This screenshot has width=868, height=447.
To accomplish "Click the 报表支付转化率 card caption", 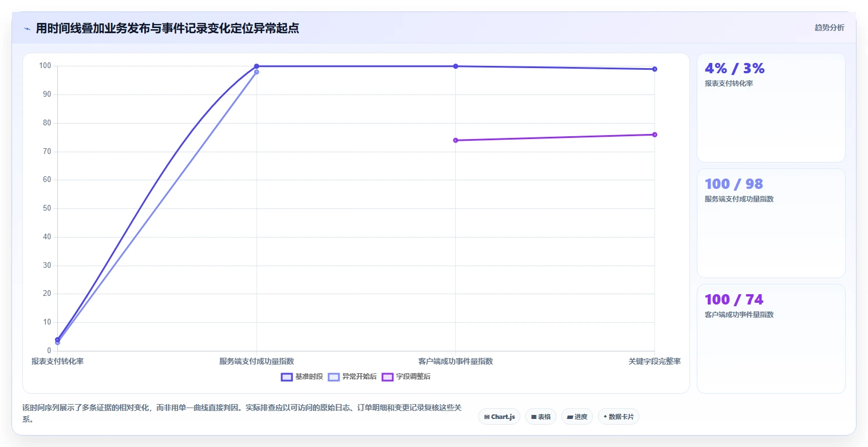I will pyautogui.click(x=729, y=84).
